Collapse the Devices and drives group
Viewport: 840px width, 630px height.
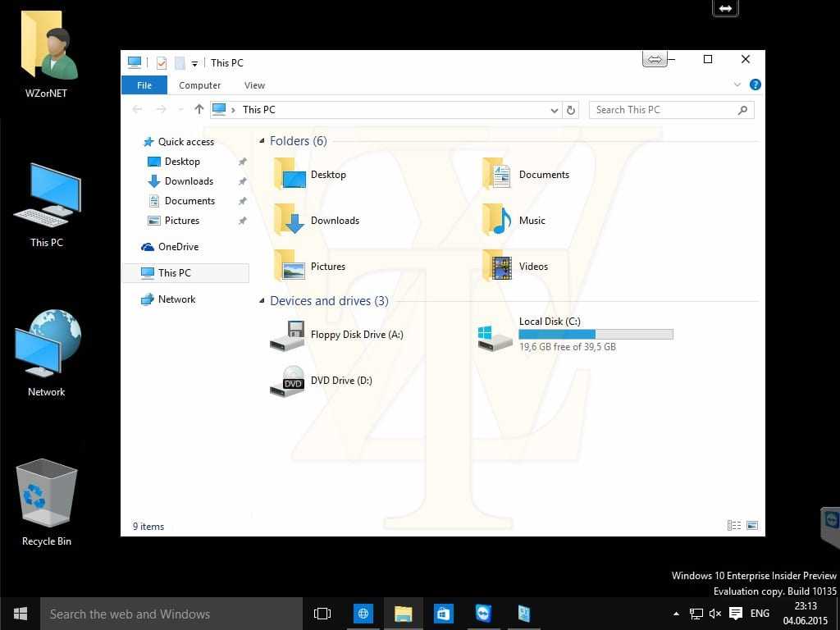tap(262, 301)
